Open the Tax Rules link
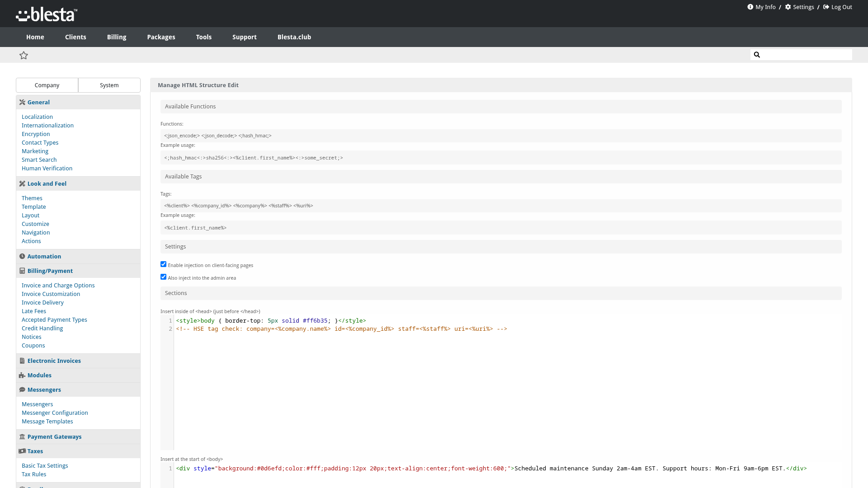The width and height of the screenshot is (868, 488). tap(34, 474)
